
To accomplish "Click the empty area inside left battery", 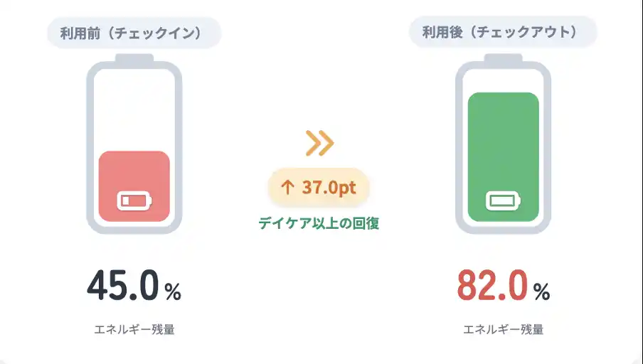I will point(134,107).
